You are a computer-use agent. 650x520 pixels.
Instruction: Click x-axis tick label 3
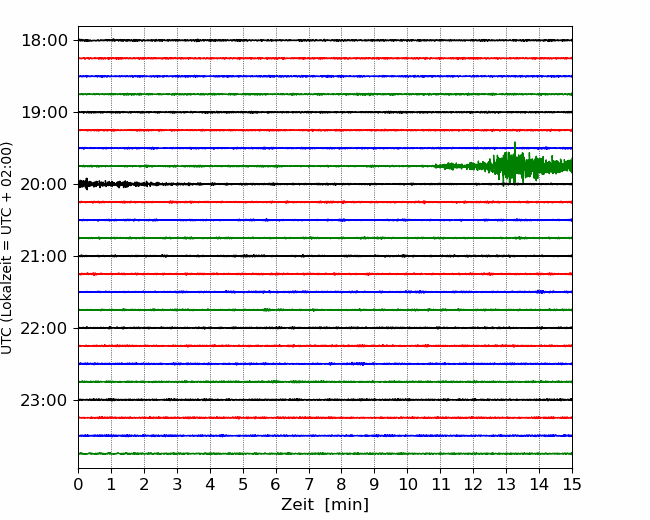click(177, 484)
